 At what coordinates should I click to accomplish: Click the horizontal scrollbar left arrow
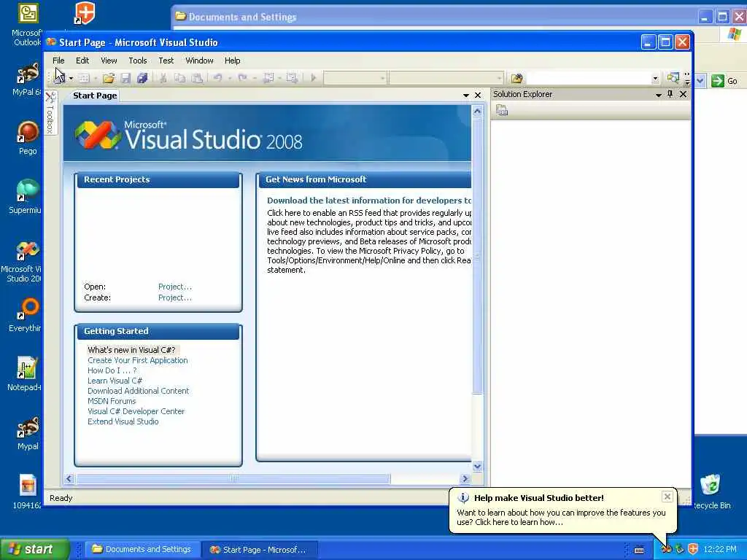pos(69,478)
